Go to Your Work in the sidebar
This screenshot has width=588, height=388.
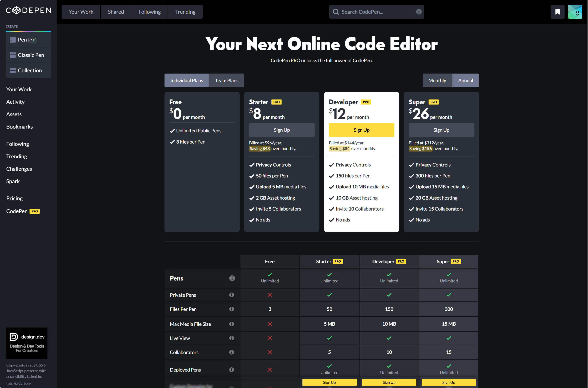19,89
